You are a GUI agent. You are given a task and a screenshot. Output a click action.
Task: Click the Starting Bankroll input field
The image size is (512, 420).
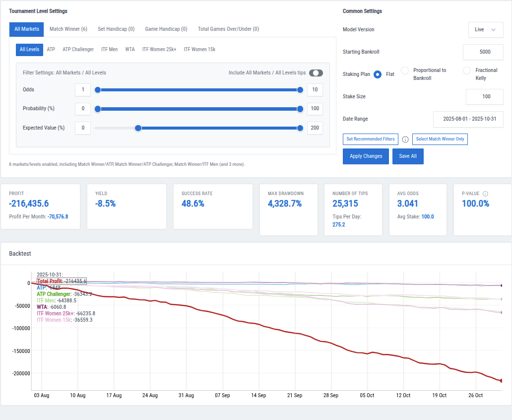tap(484, 52)
